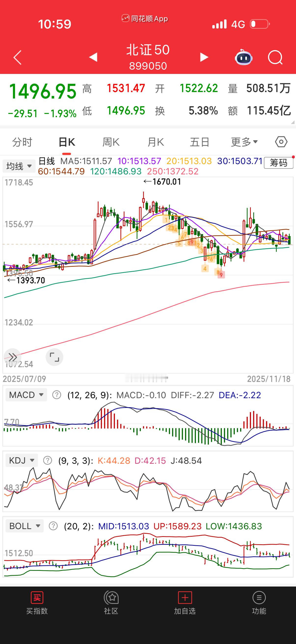Open the KDJ indicator dropdown

pos(22,460)
